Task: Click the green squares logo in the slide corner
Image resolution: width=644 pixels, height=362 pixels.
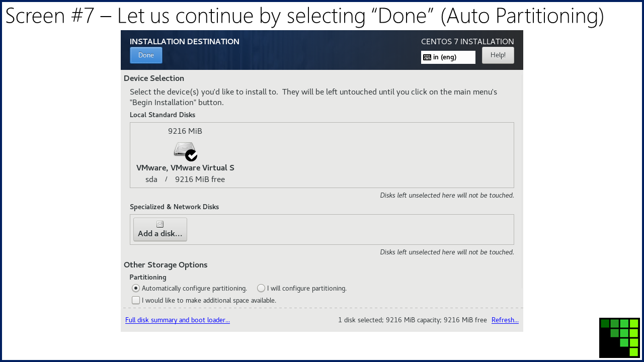Action: [619, 338]
